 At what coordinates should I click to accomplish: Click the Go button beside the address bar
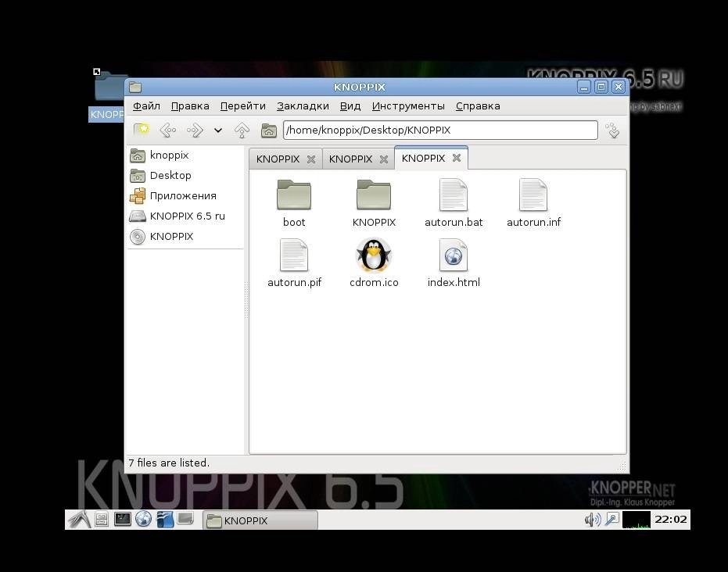coord(613,130)
